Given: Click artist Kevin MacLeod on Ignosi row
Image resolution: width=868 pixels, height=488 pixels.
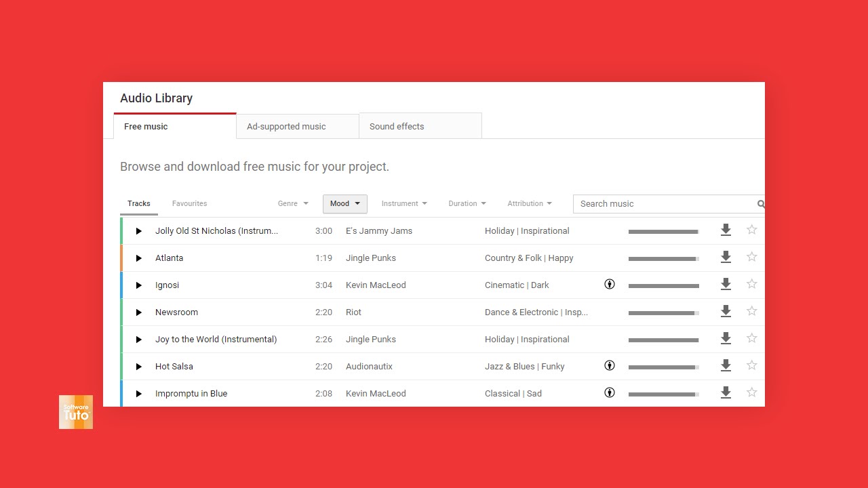Looking at the screenshot, I should [x=376, y=285].
